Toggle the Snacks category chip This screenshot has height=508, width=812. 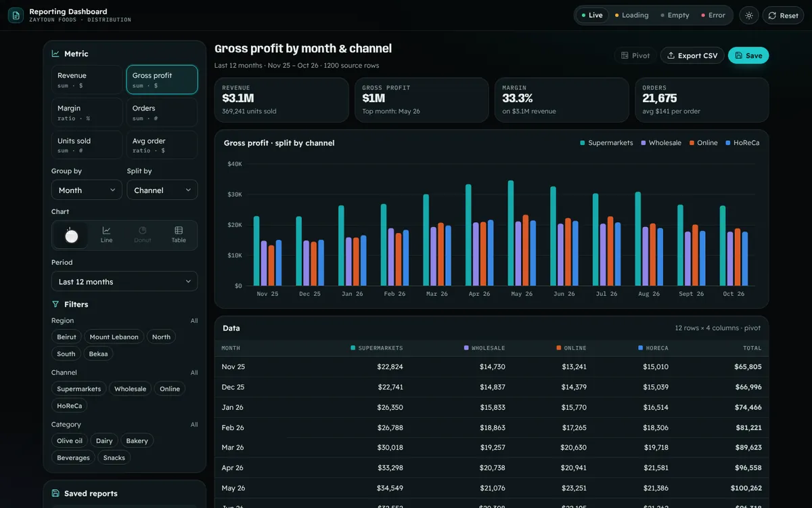point(114,458)
